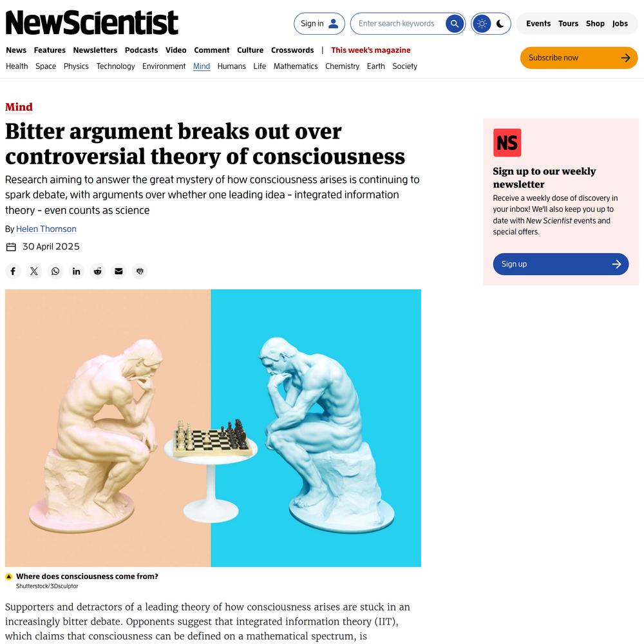
Task: Share article on Reddit
Action: pos(98,271)
